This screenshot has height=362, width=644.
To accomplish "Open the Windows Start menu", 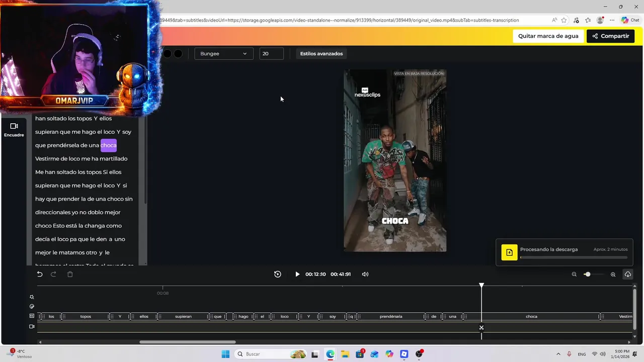I will coord(225,354).
